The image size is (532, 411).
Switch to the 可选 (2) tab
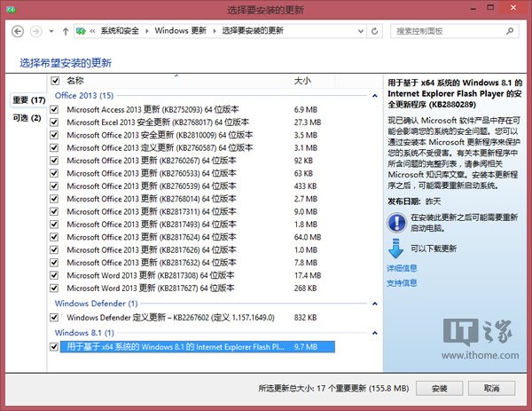click(x=27, y=118)
